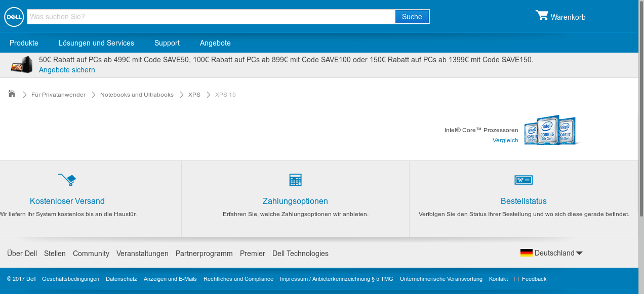Go to Notebooks und Ultrabooks breadcrumb

[137, 95]
